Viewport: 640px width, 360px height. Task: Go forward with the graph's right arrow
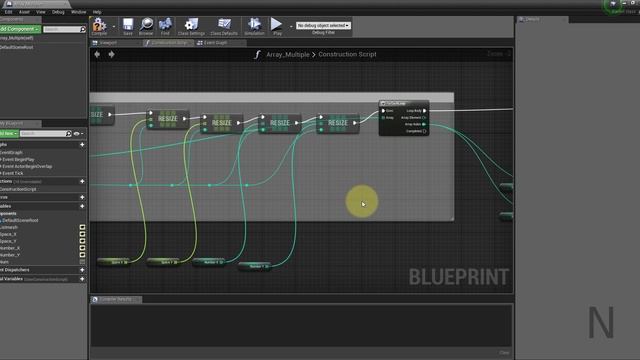click(x=111, y=54)
